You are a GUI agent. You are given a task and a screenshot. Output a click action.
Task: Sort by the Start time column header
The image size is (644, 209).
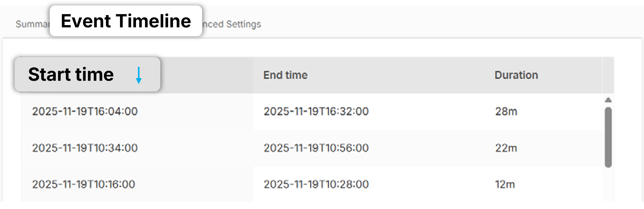coord(71,74)
